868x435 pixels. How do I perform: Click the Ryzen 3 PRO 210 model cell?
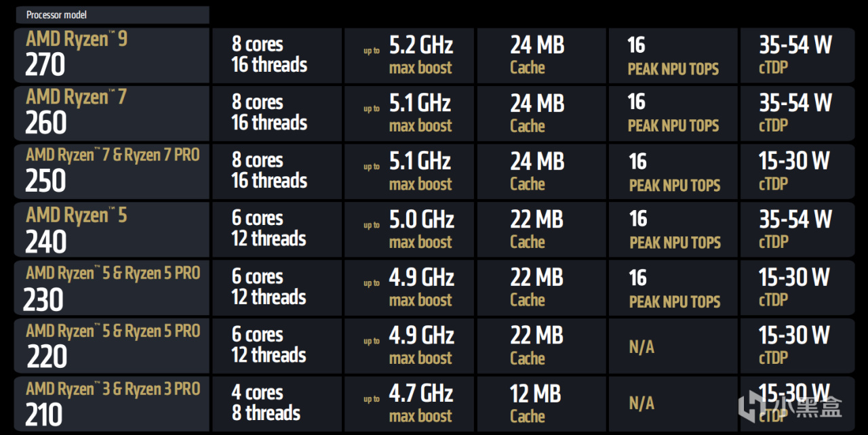point(112,404)
